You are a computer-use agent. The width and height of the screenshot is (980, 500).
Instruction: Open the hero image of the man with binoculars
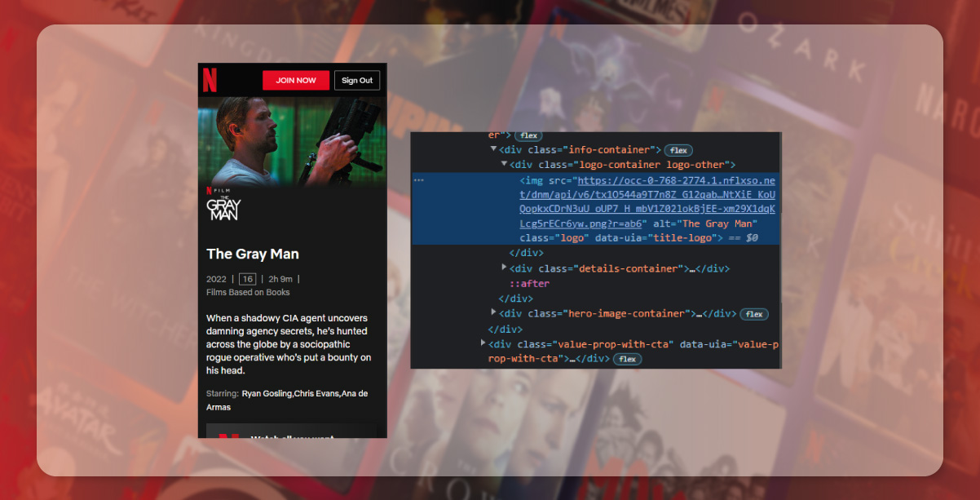tap(292, 141)
